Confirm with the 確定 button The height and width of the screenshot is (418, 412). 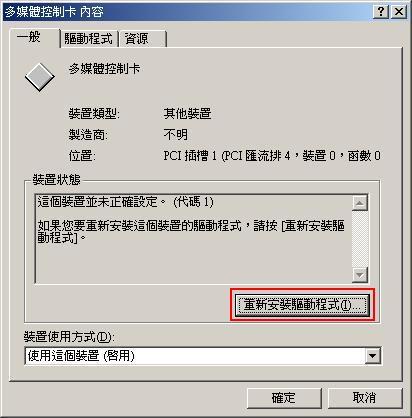pos(284,398)
